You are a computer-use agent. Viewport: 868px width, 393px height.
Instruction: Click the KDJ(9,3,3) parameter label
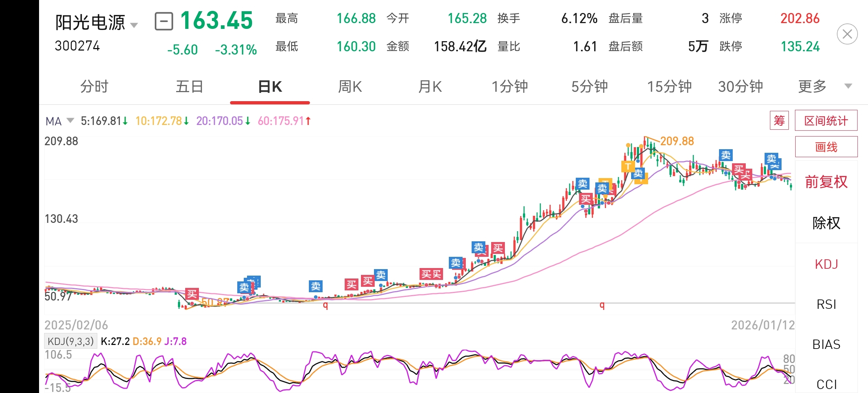71,341
